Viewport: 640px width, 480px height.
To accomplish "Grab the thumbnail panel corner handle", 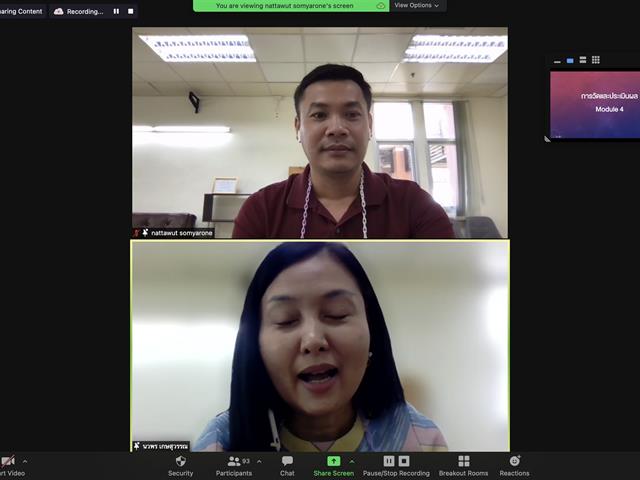I will (x=547, y=139).
